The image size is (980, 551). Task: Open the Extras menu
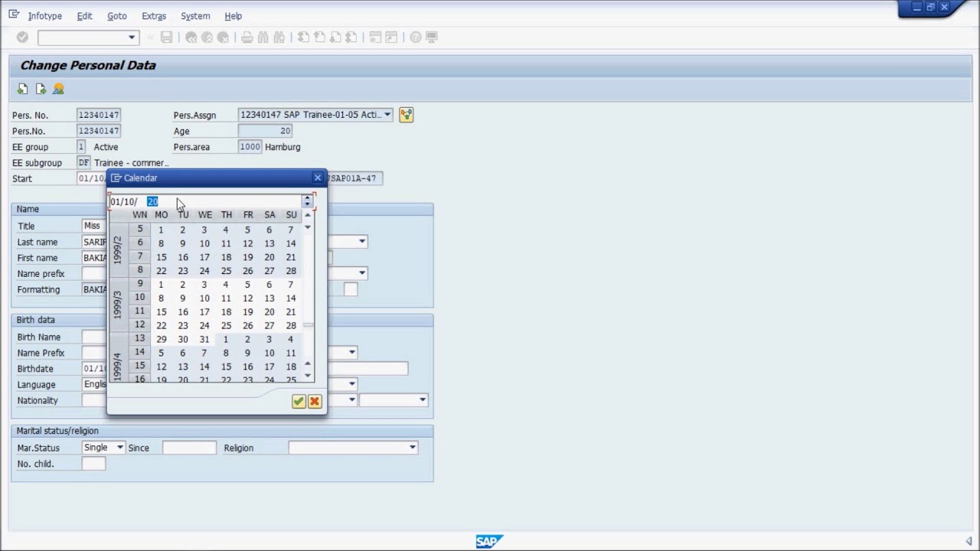point(154,15)
